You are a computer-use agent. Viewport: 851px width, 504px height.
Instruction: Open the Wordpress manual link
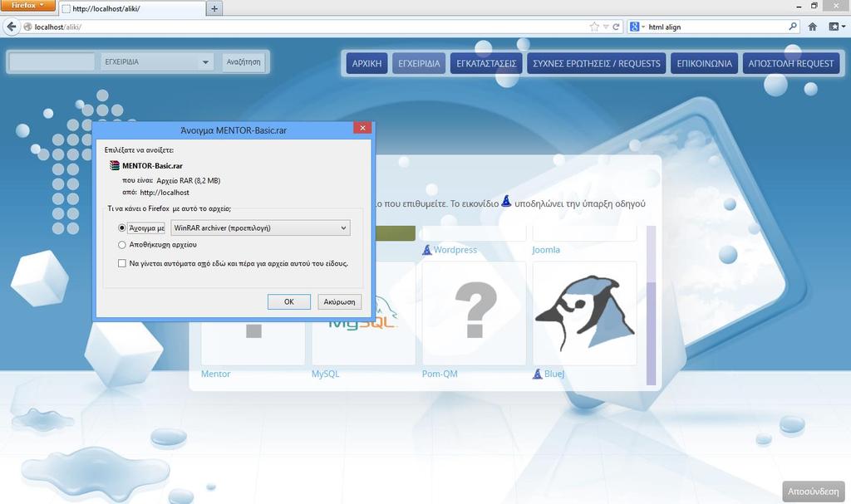tap(455, 250)
